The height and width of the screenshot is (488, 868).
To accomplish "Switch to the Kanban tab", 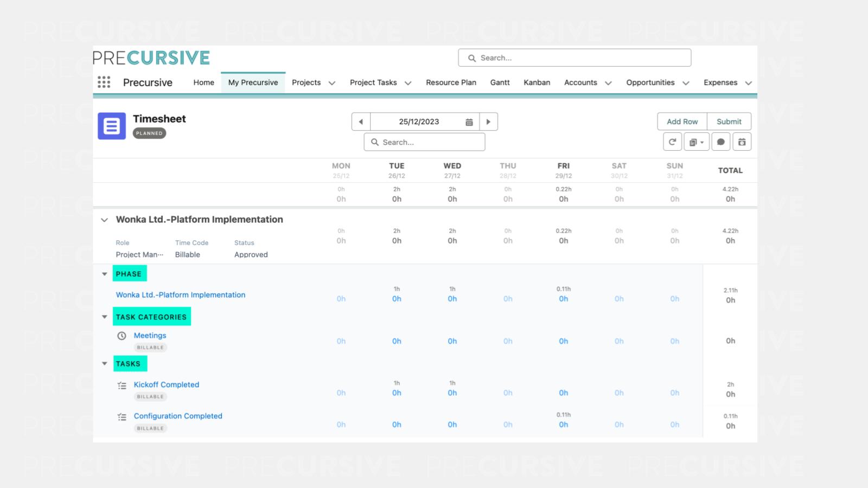I will point(537,82).
